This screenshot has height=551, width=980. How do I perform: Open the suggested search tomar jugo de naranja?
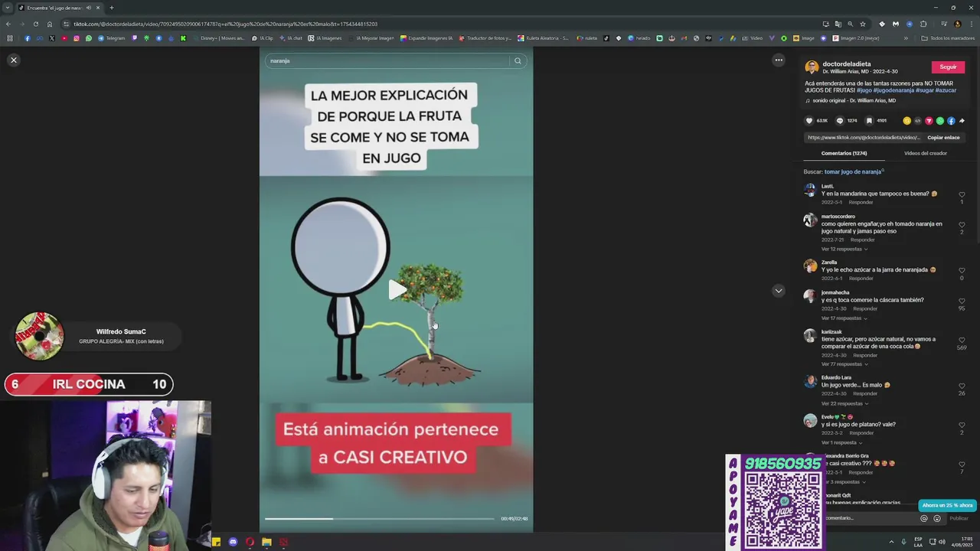point(853,171)
